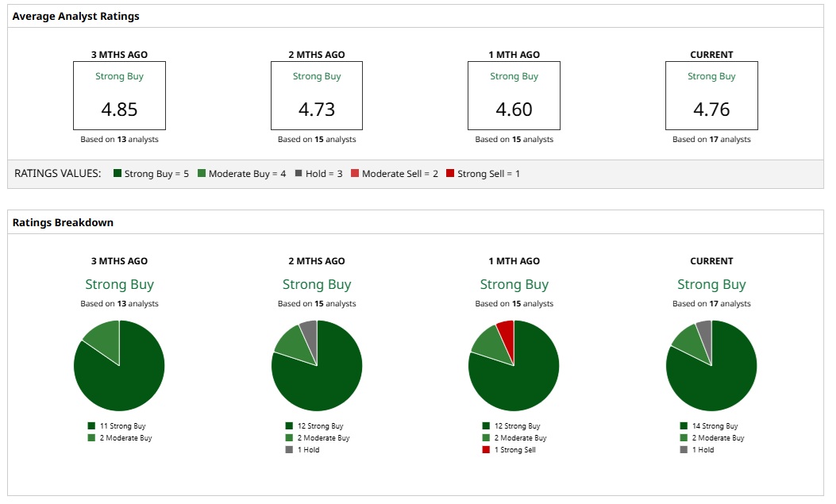Click the Hold = 3 gray legend swatch
Screen dimensions: 836x504
[x=299, y=173]
